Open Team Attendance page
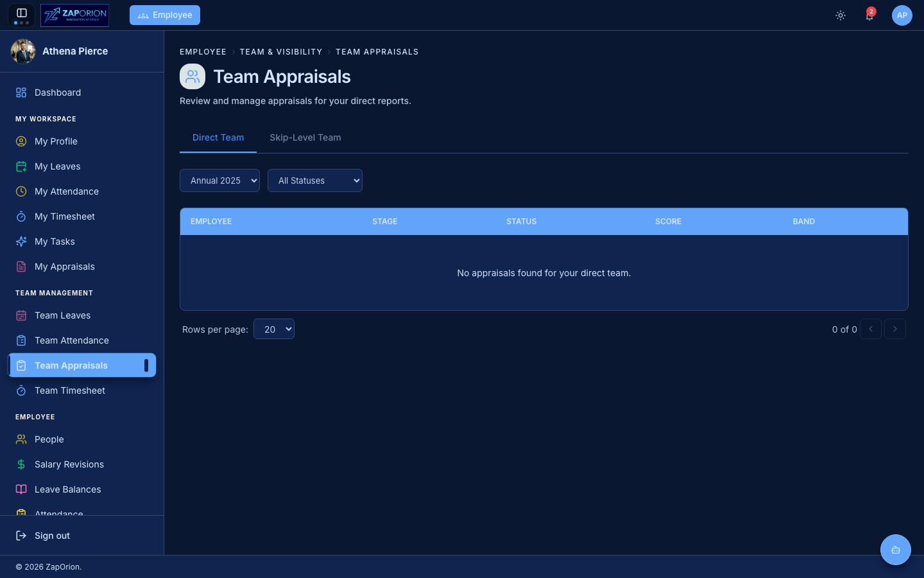 [81, 340]
